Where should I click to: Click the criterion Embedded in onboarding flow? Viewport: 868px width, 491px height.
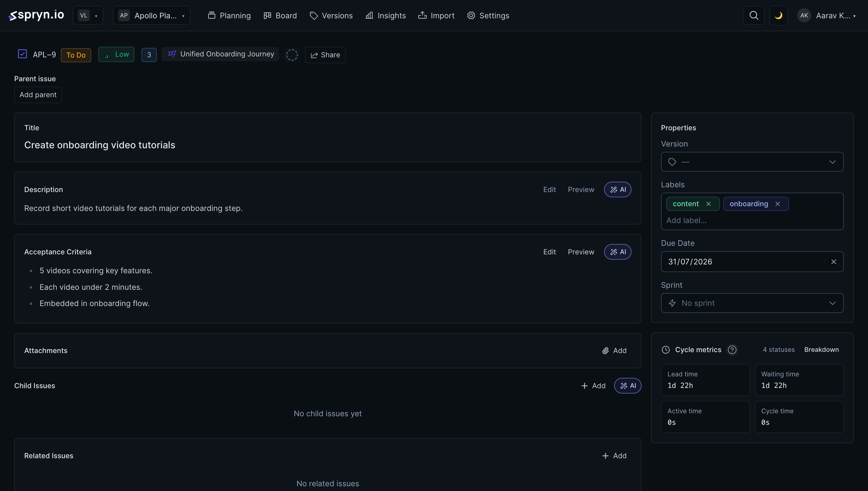(x=94, y=303)
